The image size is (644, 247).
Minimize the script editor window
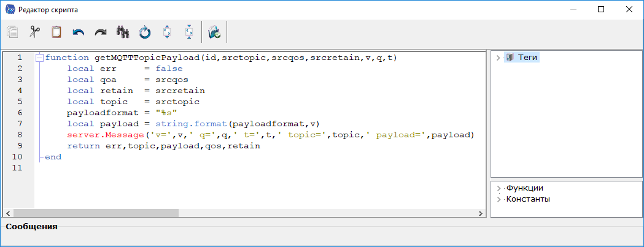(x=573, y=9)
